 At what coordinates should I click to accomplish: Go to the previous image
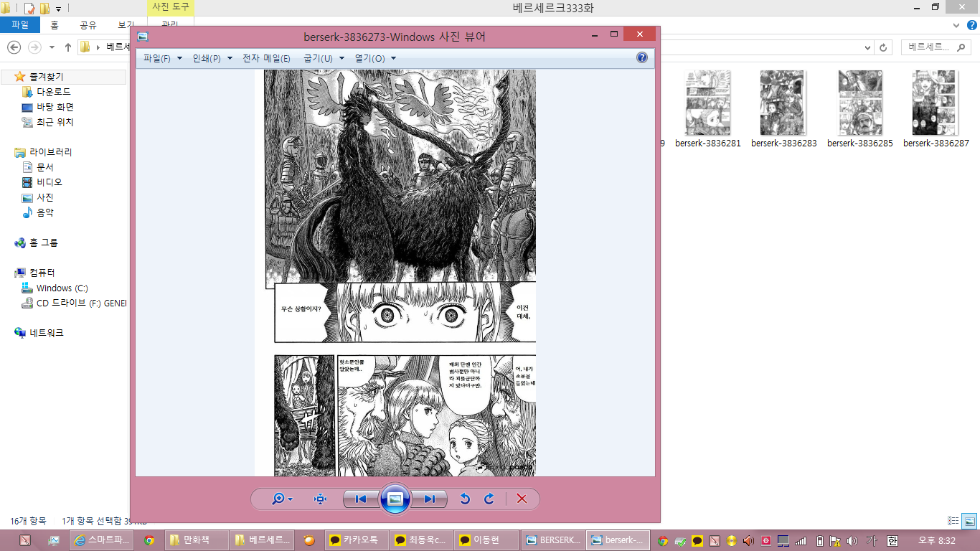[x=361, y=499]
